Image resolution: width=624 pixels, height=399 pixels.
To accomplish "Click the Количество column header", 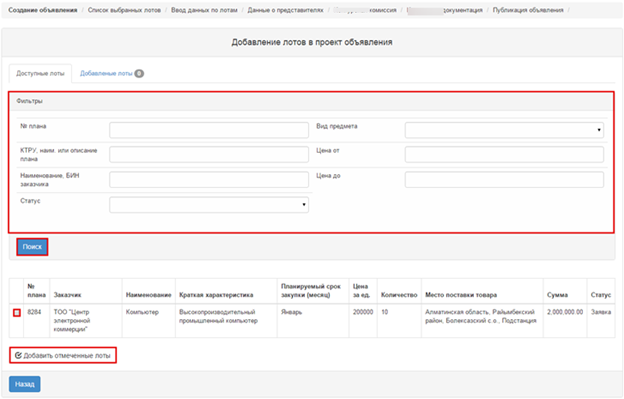I will click(x=399, y=291).
